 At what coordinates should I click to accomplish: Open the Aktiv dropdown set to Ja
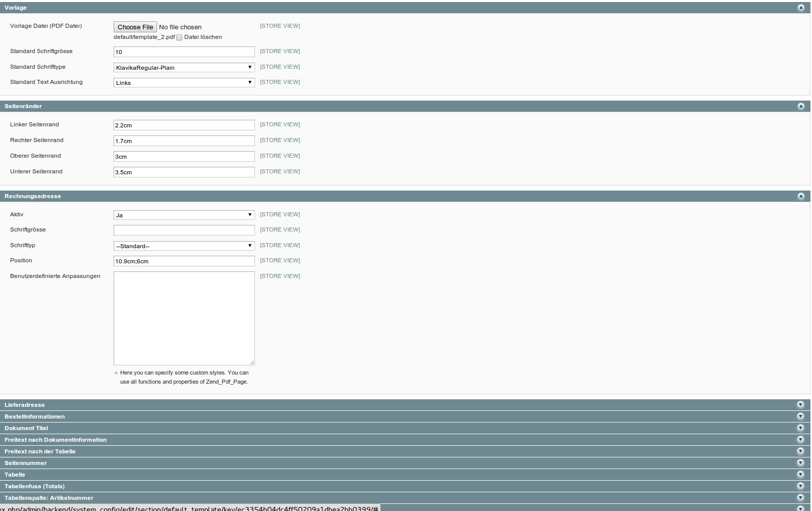tap(184, 215)
